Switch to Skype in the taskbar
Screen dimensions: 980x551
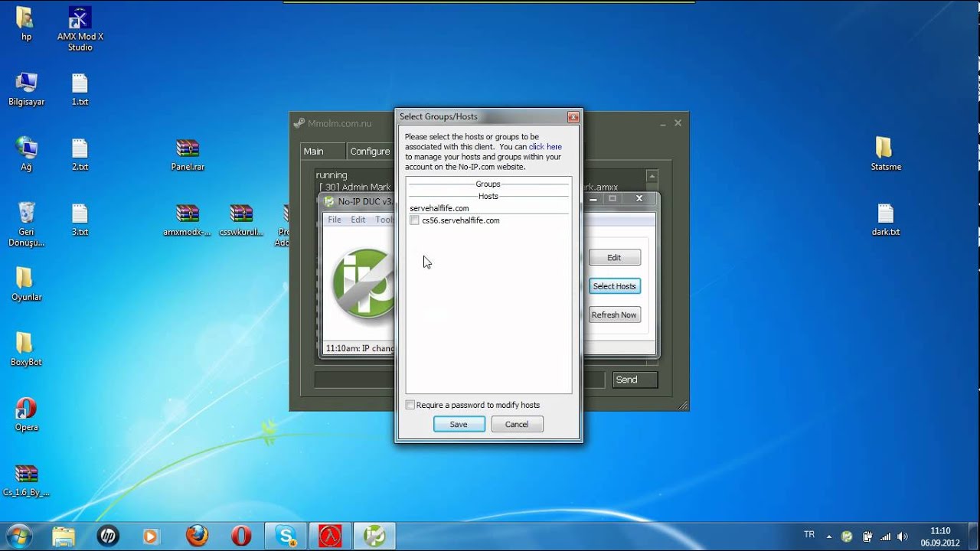pos(286,536)
